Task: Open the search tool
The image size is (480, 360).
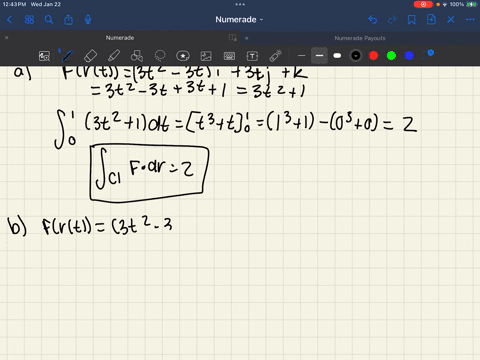Action: pos(49,20)
